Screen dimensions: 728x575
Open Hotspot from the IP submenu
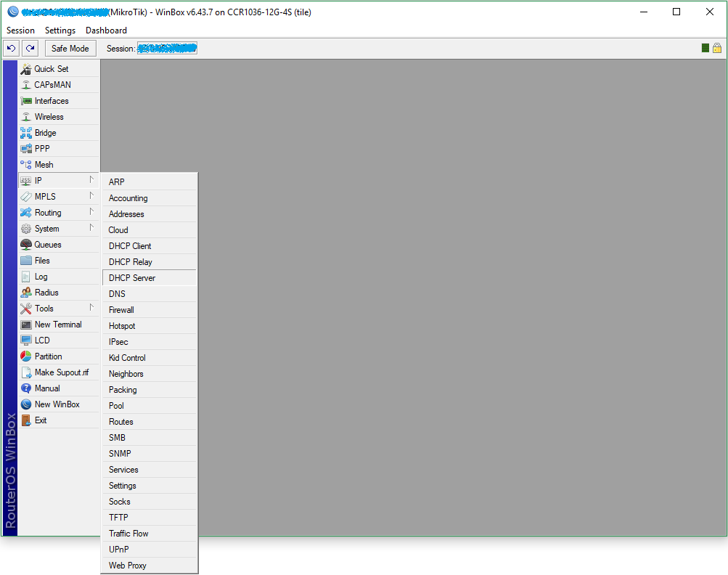[x=149, y=326]
